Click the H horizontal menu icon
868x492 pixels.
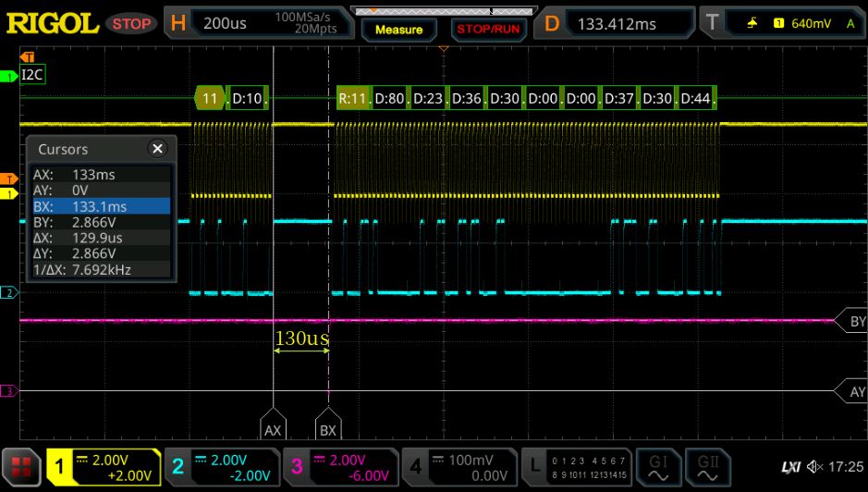[177, 23]
